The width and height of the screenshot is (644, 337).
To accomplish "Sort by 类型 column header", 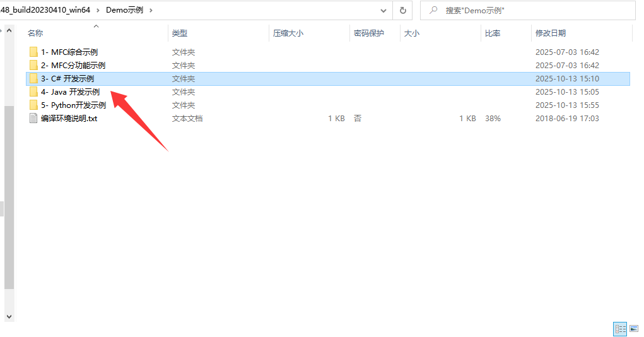I will click(x=180, y=33).
